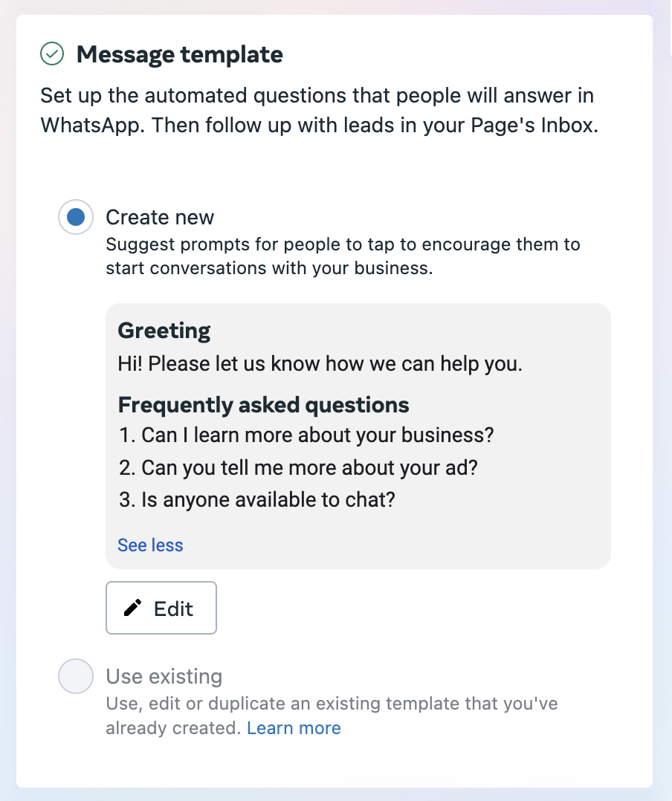This screenshot has width=672, height=801.
Task: Click the existing template description text
Action: pos(332,716)
